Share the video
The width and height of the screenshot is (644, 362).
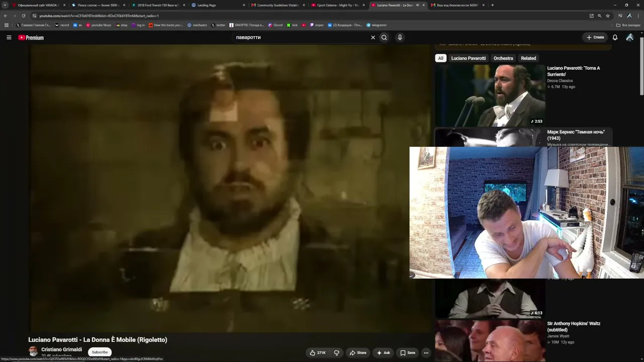pos(358,353)
